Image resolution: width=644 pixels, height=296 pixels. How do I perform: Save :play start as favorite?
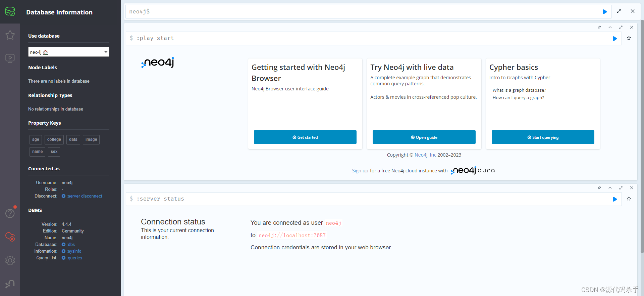[x=629, y=38]
